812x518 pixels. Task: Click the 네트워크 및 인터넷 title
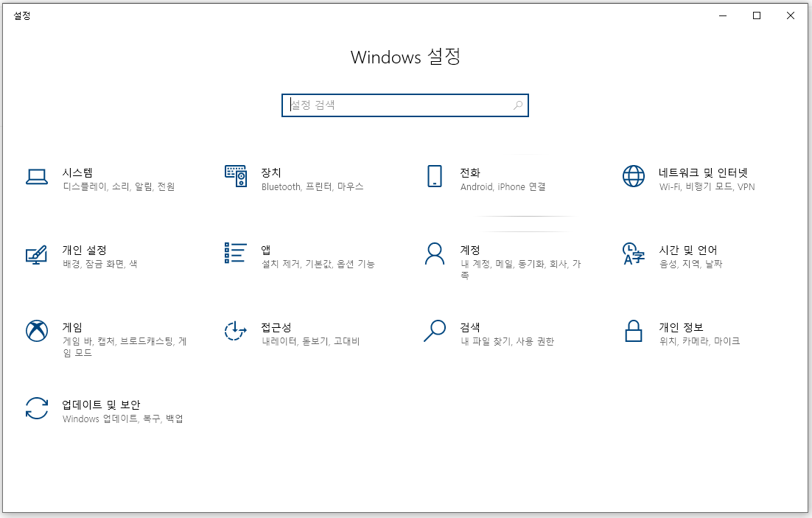[703, 172]
